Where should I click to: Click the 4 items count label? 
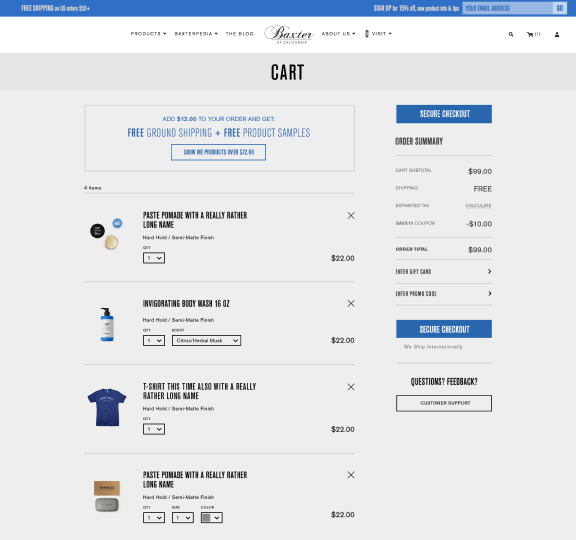point(93,188)
